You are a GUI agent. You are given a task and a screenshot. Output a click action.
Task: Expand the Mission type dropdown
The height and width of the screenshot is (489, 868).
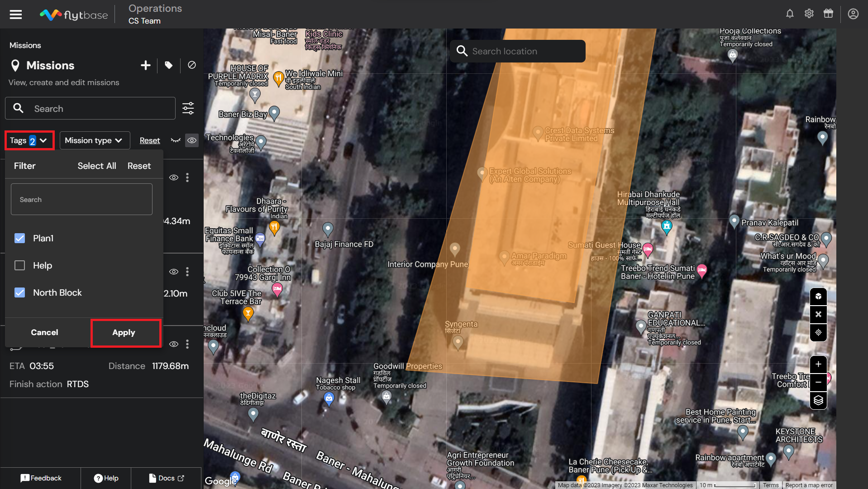(x=94, y=140)
